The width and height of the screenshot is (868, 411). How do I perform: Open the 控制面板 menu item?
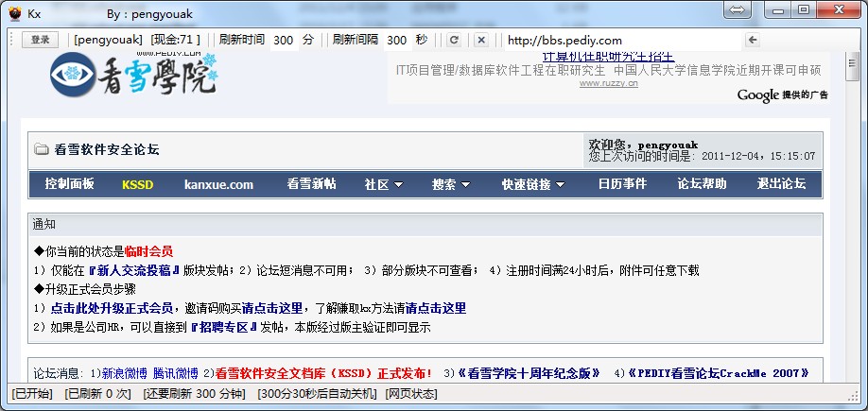point(70,184)
